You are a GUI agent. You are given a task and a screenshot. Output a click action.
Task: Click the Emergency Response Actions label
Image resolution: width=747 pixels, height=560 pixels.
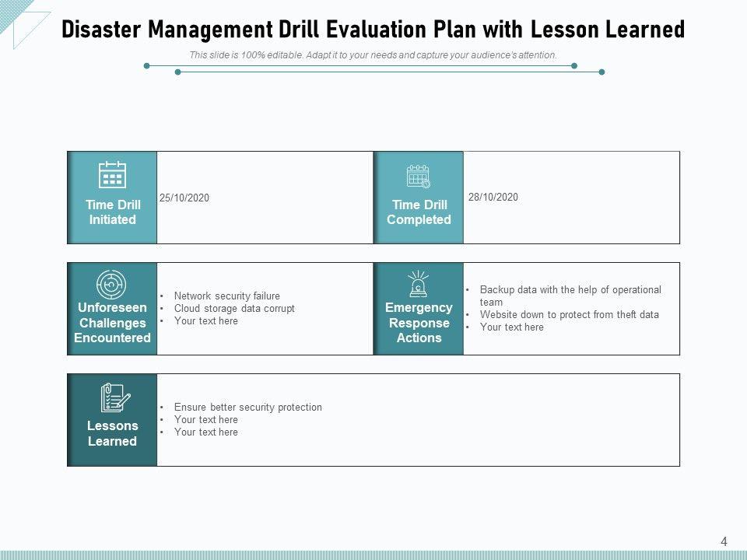(419, 323)
